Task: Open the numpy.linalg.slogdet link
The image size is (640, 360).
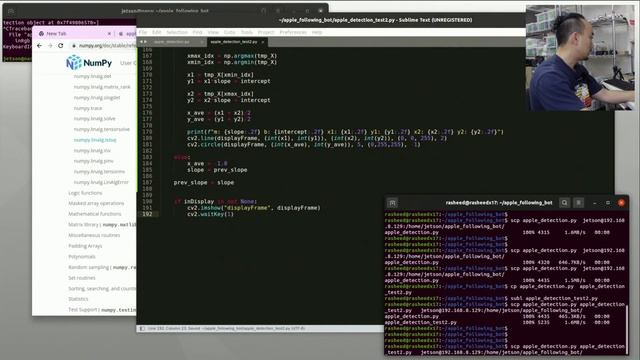Action: (x=97, y=98)
